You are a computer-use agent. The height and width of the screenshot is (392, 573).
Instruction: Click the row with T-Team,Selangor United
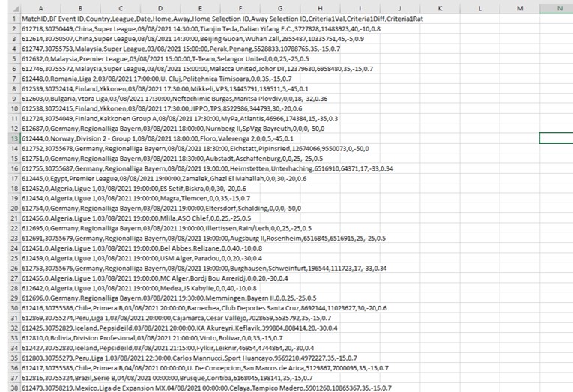click(166, 59)
